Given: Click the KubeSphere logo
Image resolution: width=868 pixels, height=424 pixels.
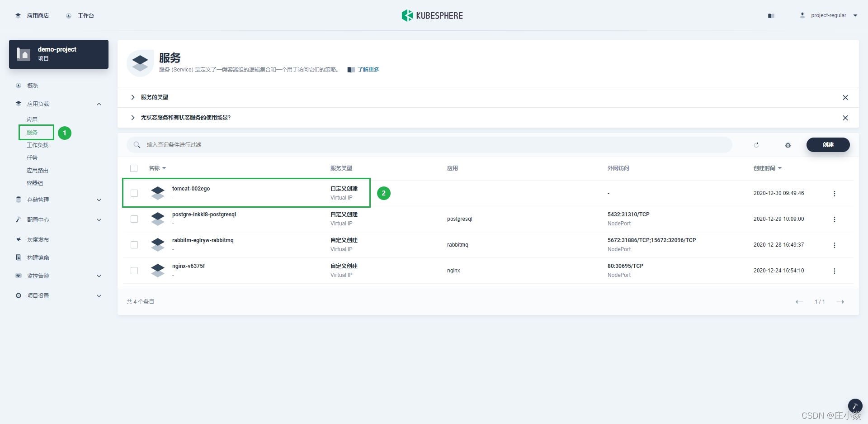Looking at the screenshot, I should [432, 15].
